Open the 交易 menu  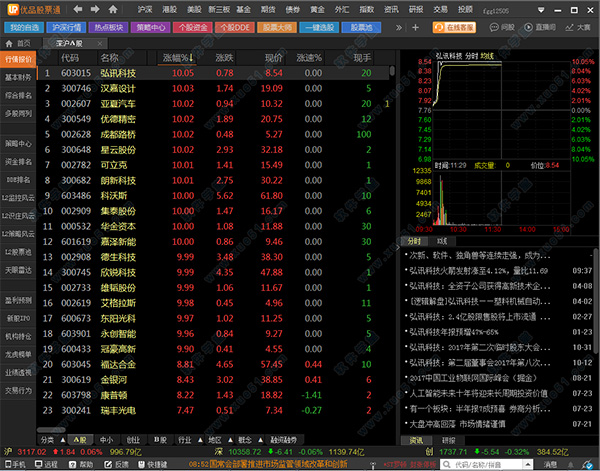[440, 10]
